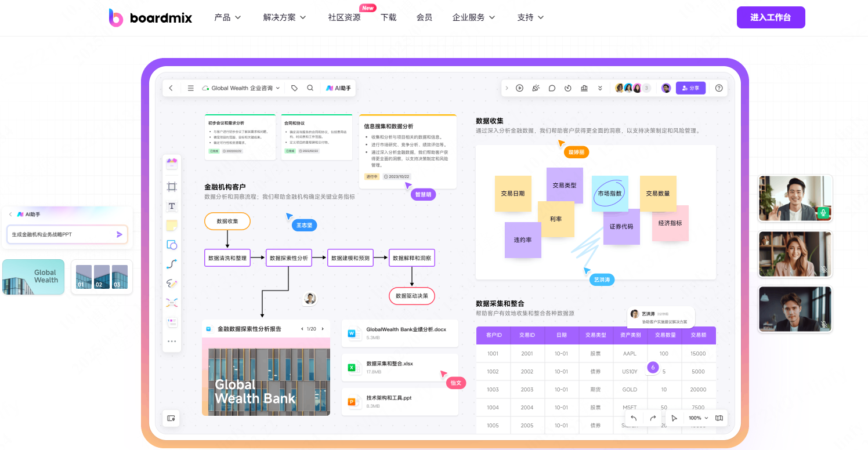
Task: Expand the 产品 dropdown menu
Action: [x=227, y=17]
